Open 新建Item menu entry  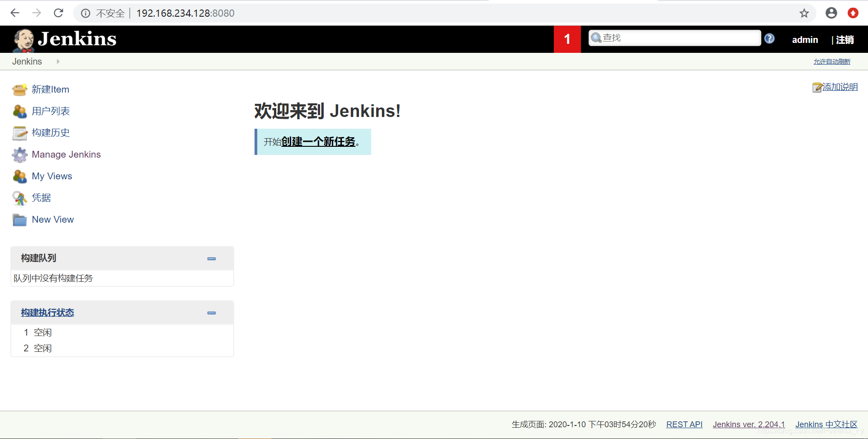coord(50,89)
